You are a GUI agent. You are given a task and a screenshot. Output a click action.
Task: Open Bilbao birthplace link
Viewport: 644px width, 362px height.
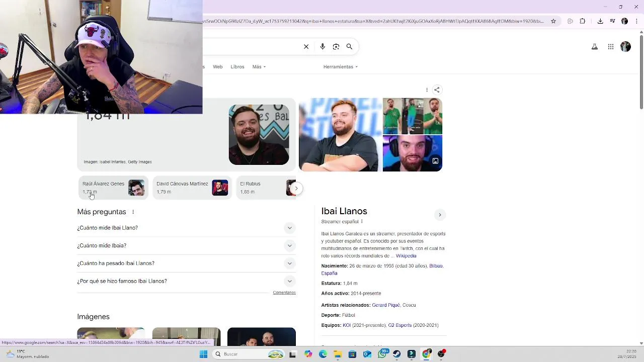[x=436, y=266]
